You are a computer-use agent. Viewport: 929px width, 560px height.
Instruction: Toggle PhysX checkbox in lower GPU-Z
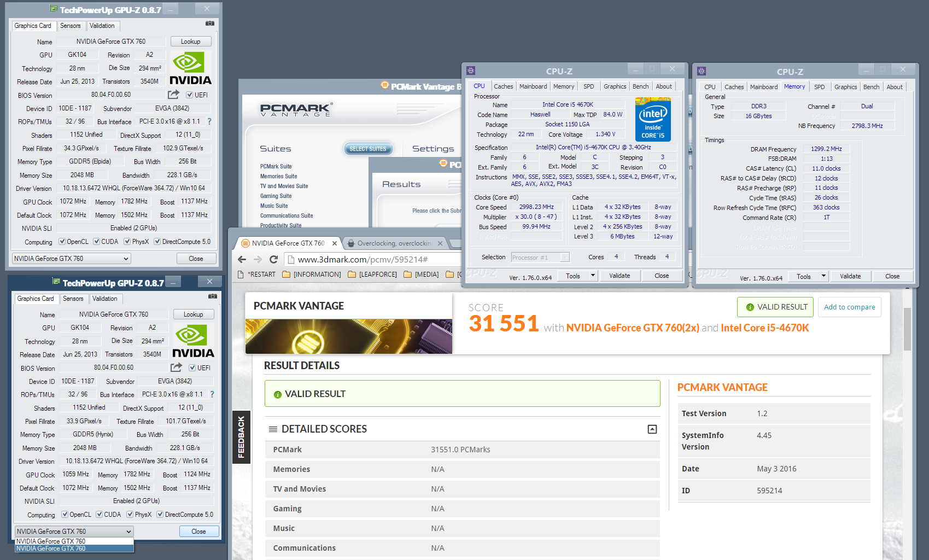[x=130, y=515]
